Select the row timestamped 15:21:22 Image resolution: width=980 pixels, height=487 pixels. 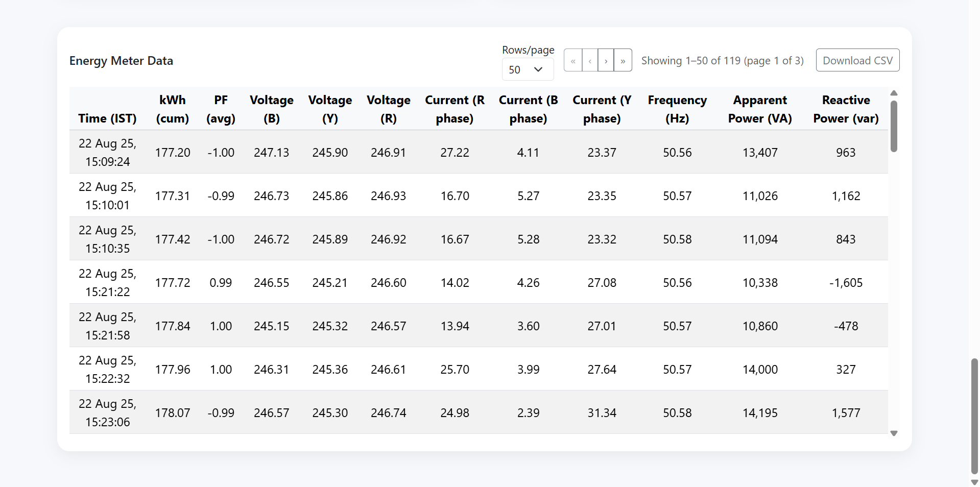click(x=107, y=282)
